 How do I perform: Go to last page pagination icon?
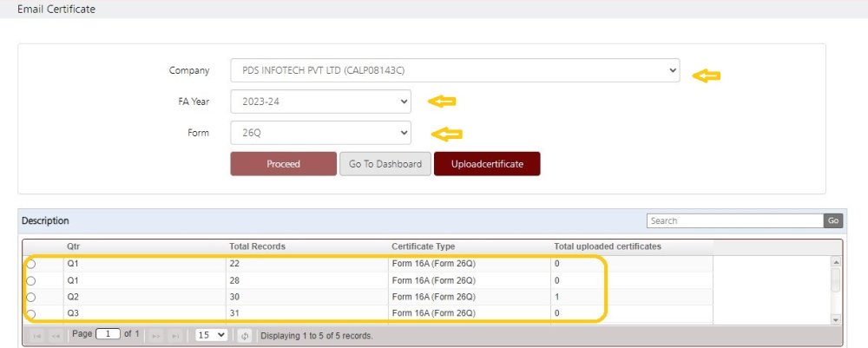(175, 336)
